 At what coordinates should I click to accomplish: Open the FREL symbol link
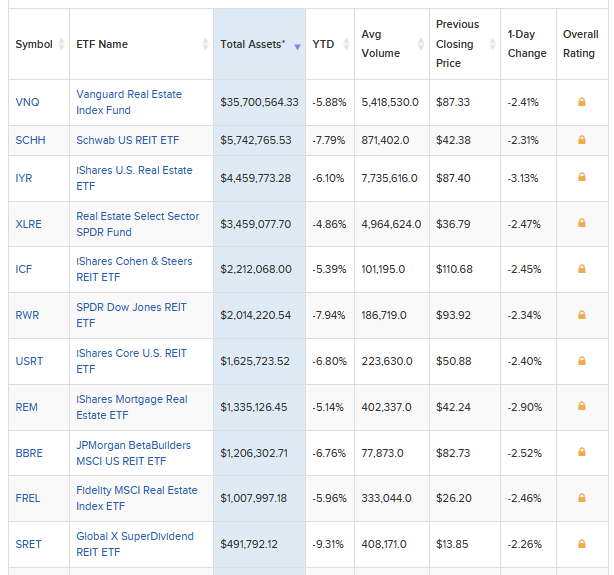point(27,498)
